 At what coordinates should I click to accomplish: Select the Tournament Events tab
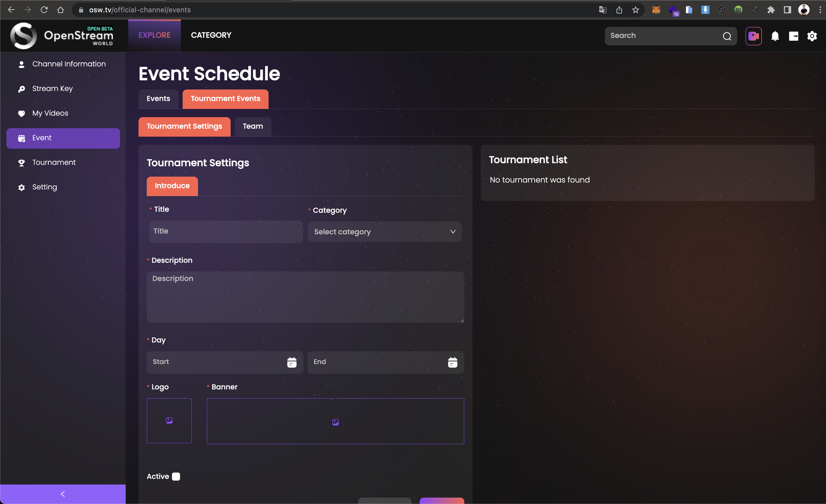coord(225,99)
